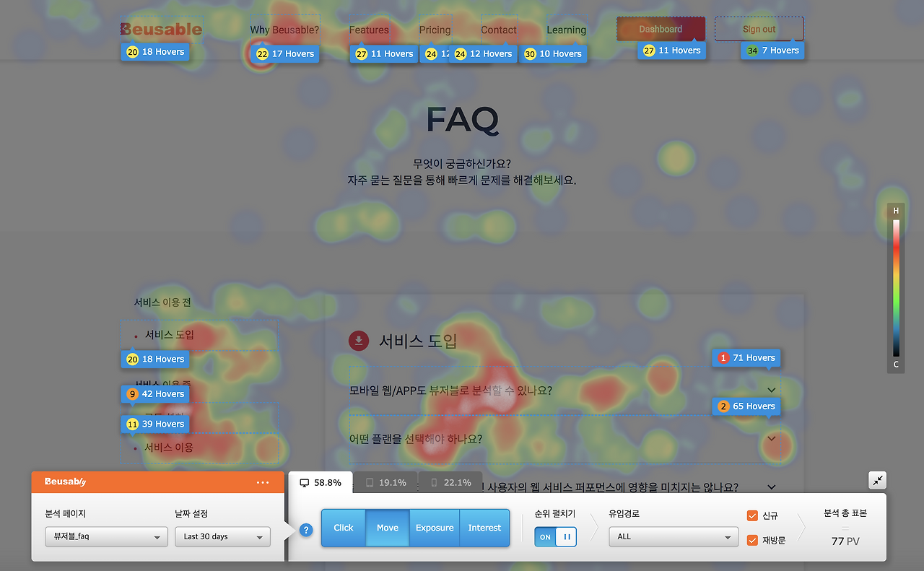Click the blue question mark help icon
The width and height of the screenshot is (924, 571).
(x=306, y=530)
